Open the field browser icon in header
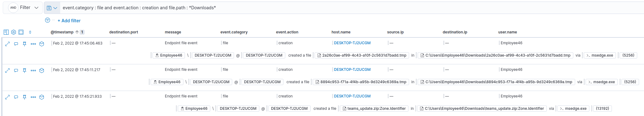This screenshot has height=116, width=644. [x=6, y=32]
